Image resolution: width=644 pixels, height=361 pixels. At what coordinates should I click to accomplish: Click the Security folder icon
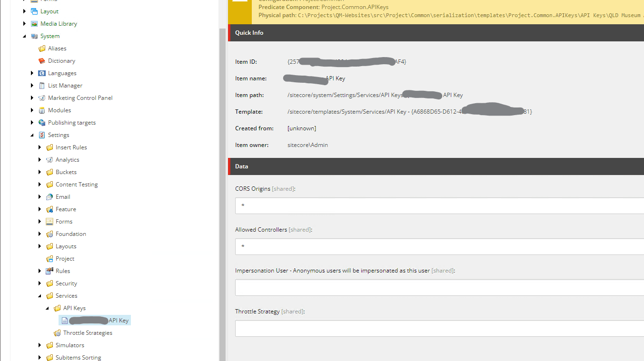click(50, 283)
